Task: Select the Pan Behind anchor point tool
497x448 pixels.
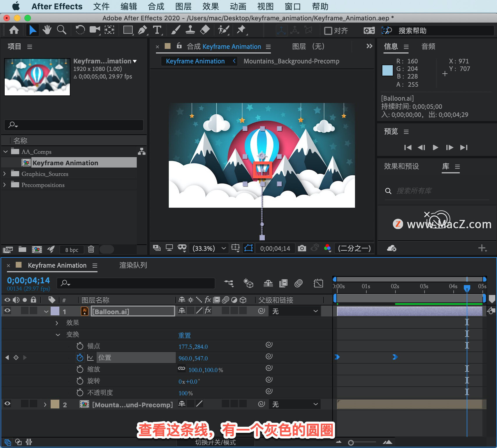Action: click(x=109, y=30)
